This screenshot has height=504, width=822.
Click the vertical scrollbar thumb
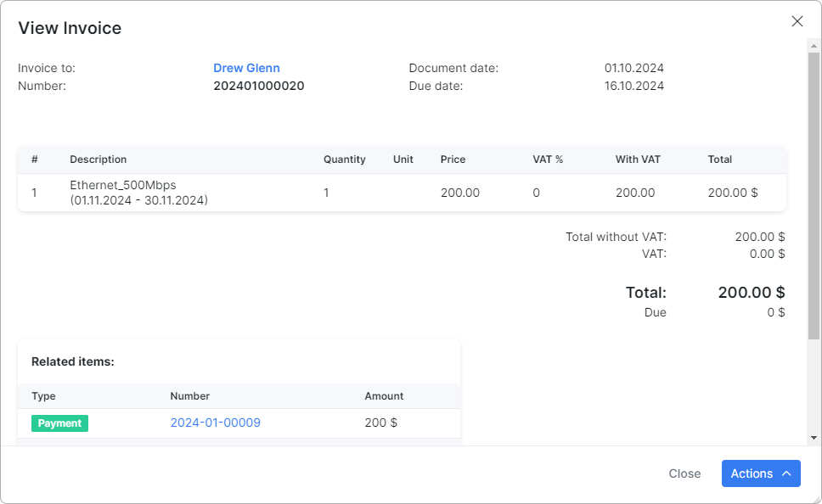click(x=814, y=195)
